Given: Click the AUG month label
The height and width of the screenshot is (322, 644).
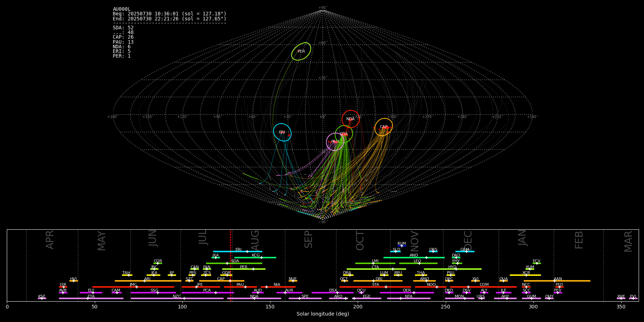Looking at the screenshot, I should pos(255,240).
